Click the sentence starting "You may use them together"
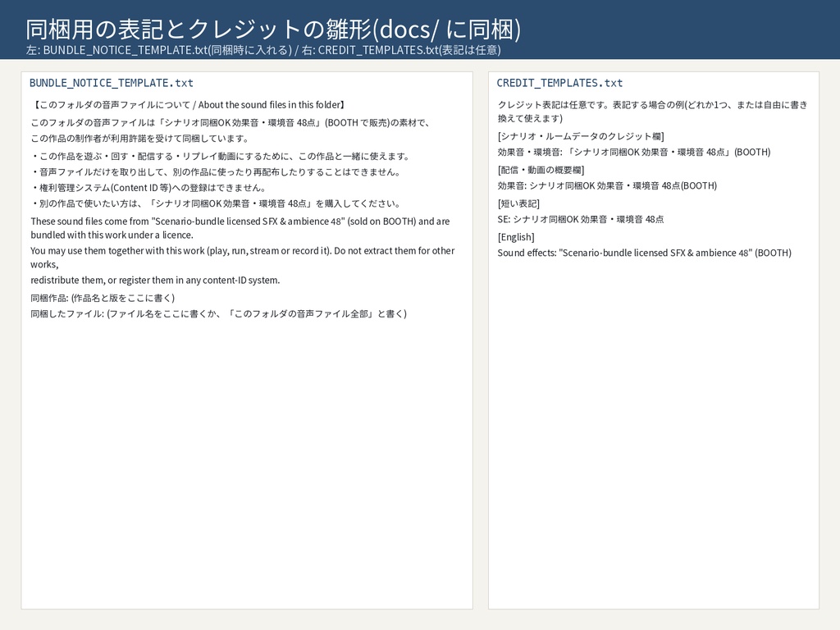 coord(243,258)
